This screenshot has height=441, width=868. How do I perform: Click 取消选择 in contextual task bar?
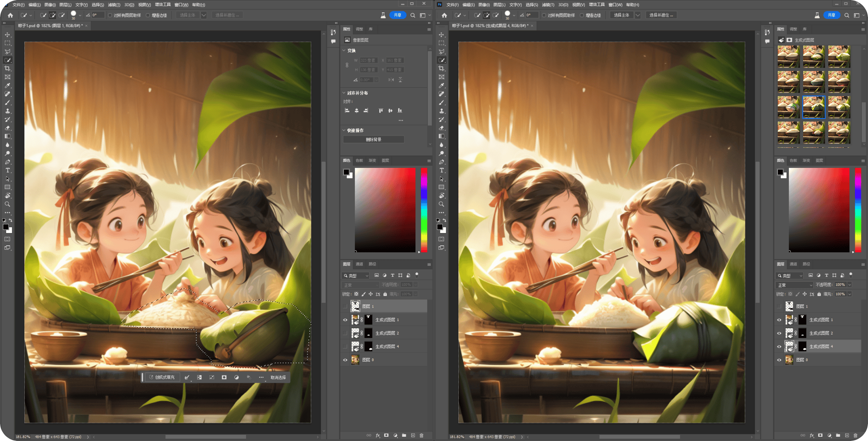278,377
